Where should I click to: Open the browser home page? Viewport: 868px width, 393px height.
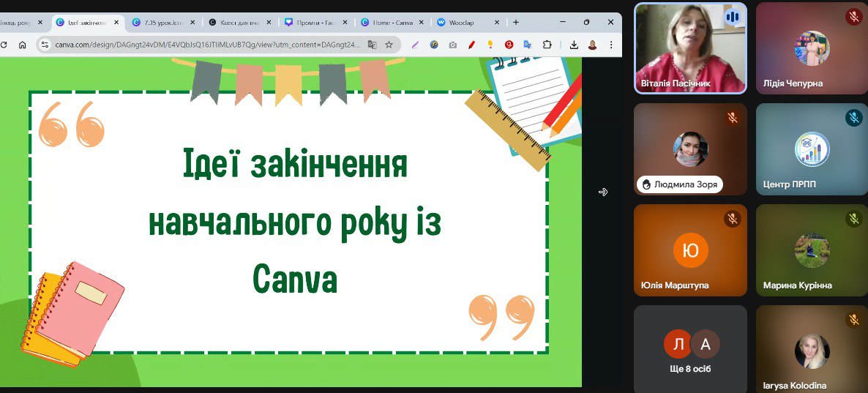click(22, 45)
